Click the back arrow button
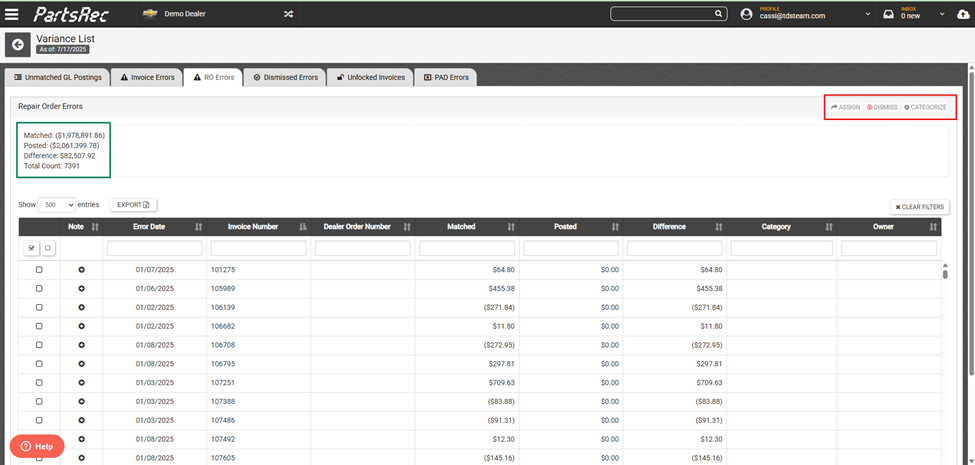The width and height of the screenshot is (975, 465). tap(17, 44)
